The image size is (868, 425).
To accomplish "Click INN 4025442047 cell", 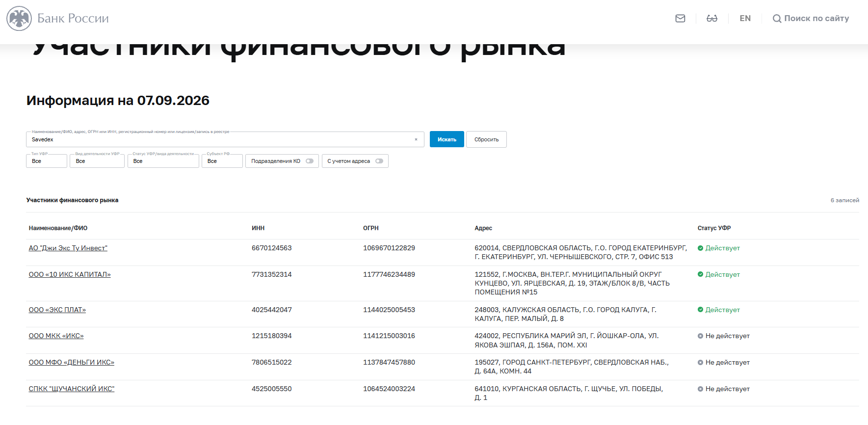I will 272,310.
